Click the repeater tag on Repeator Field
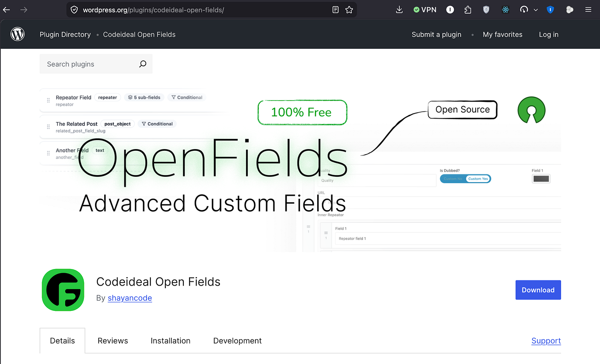The height and width of the screenshot is (364, 600). [108, 97]
